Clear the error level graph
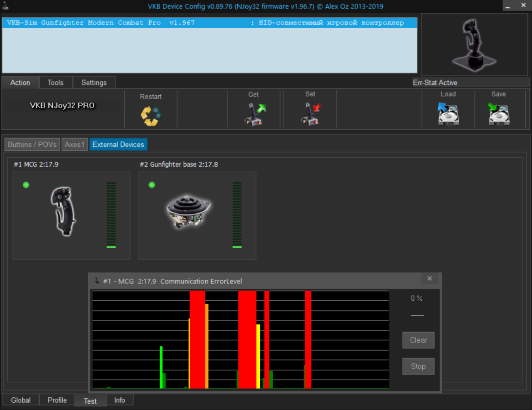 click(x=418, y=340)
